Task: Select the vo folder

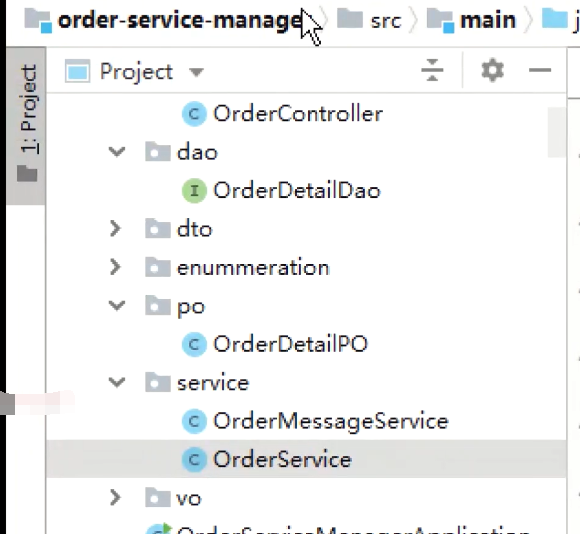Action: click(189, 499)
